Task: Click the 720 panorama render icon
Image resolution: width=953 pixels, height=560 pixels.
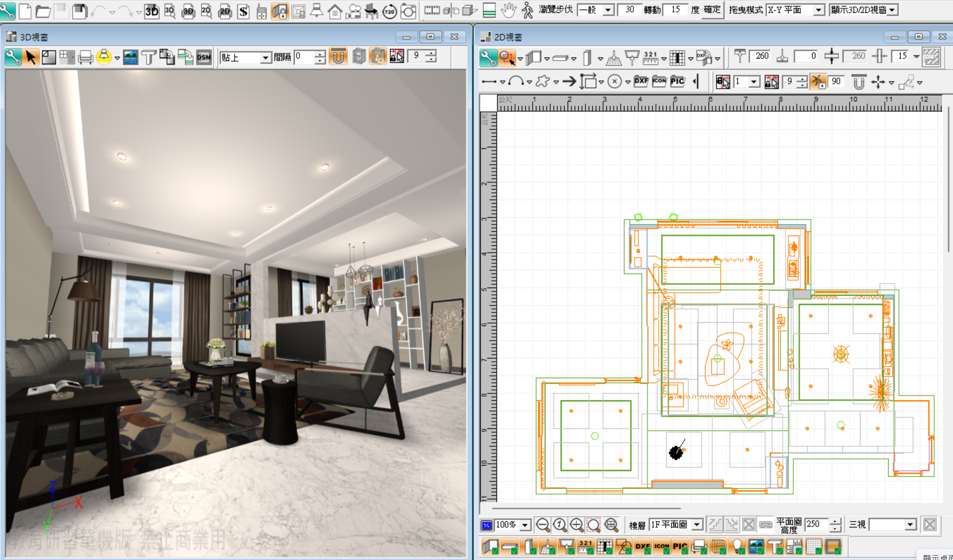Action: 389,11
